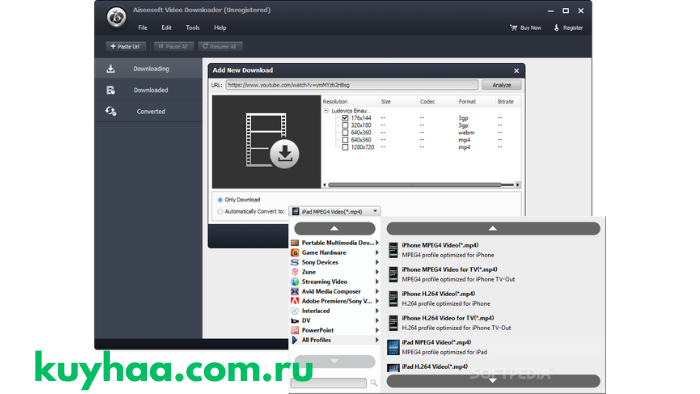Screen dimensions: 700x394
Task: Click the Pause All button
Action: point(174,46)
